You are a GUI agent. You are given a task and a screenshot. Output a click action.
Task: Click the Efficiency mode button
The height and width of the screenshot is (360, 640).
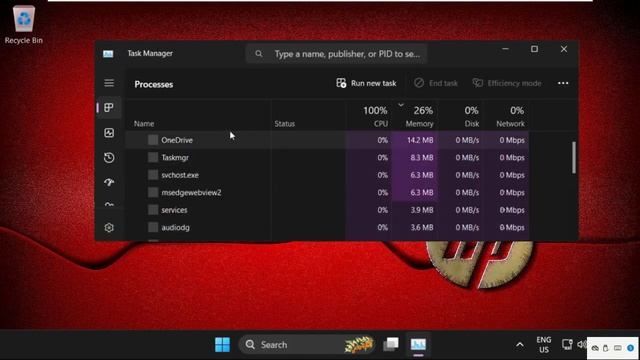click(507, 83)
